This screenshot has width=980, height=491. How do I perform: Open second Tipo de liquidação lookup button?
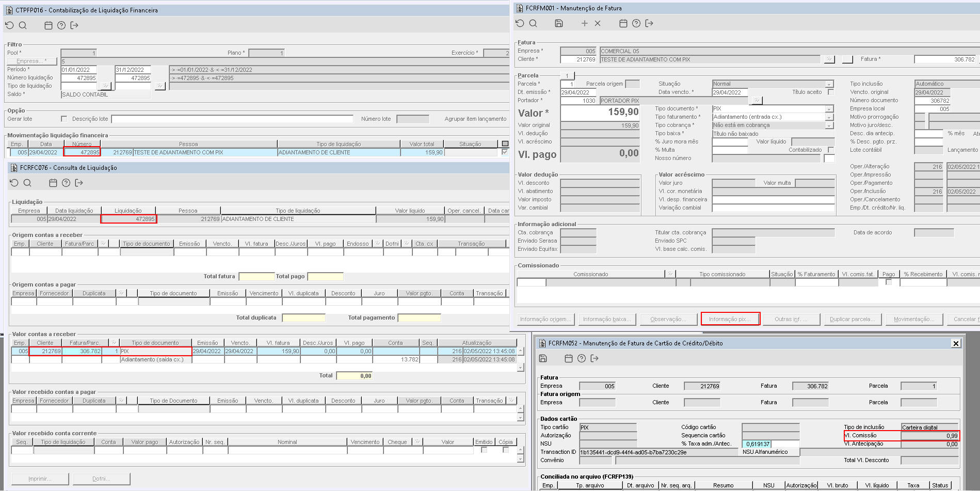click(x=160, y=86)
